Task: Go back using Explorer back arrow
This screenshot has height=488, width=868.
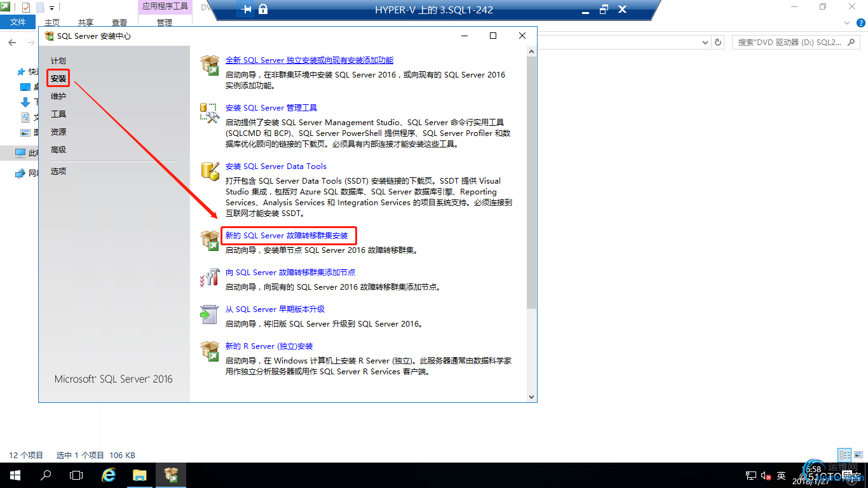Action: point(12,43)
